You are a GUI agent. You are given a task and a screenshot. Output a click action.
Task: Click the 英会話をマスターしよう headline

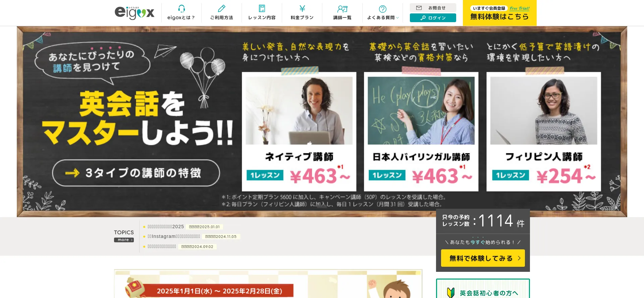click(138, 118)
